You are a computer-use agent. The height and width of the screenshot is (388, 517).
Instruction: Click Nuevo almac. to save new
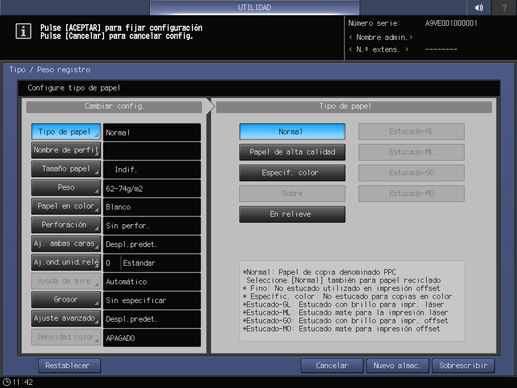[397, 366]
